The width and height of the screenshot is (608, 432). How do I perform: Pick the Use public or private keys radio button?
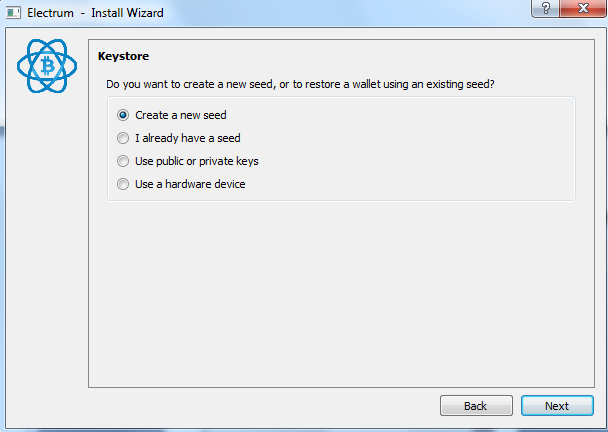(x=123, y=161)
